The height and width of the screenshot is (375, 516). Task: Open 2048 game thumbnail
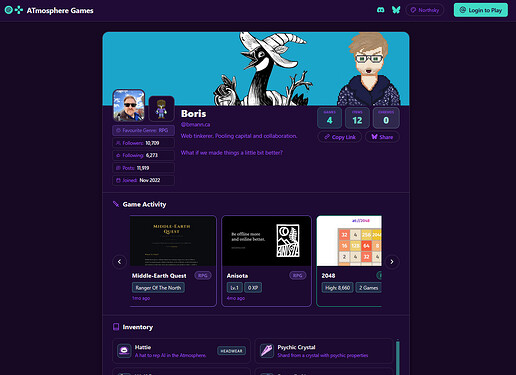tap(349, 241)
